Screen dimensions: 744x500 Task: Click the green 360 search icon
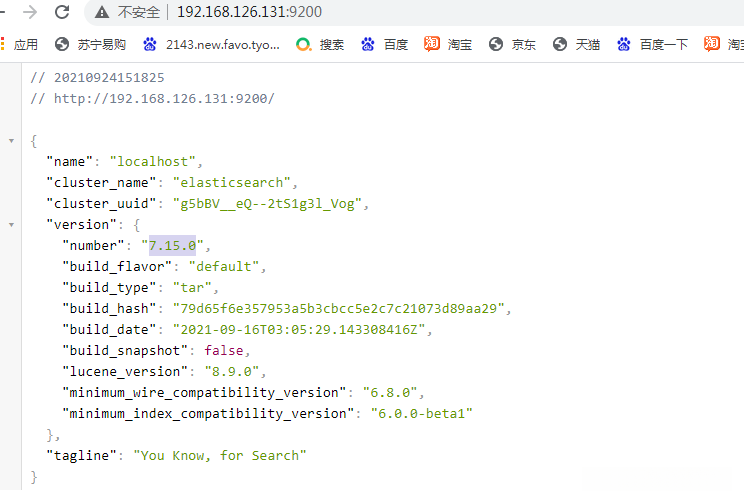(x=303, y=45)
